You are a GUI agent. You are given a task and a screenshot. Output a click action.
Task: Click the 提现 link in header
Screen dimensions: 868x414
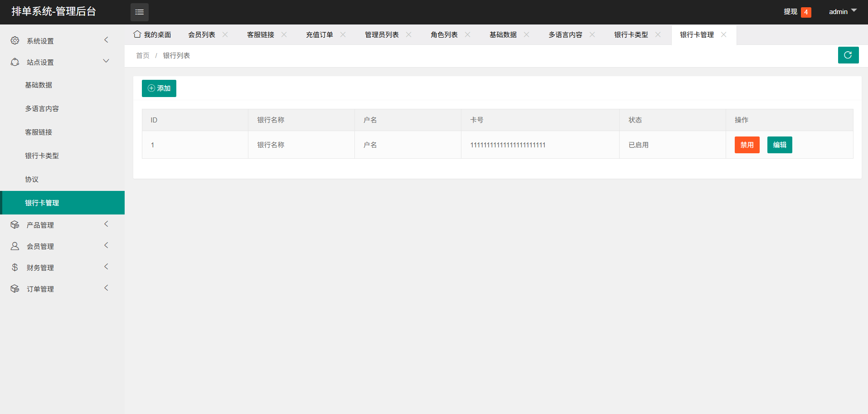[790, 12]
